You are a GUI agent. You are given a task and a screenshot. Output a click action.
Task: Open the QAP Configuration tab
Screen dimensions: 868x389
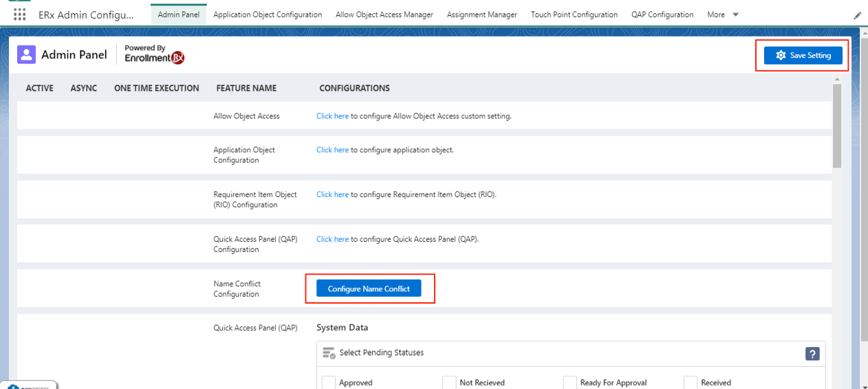(662, 14)
